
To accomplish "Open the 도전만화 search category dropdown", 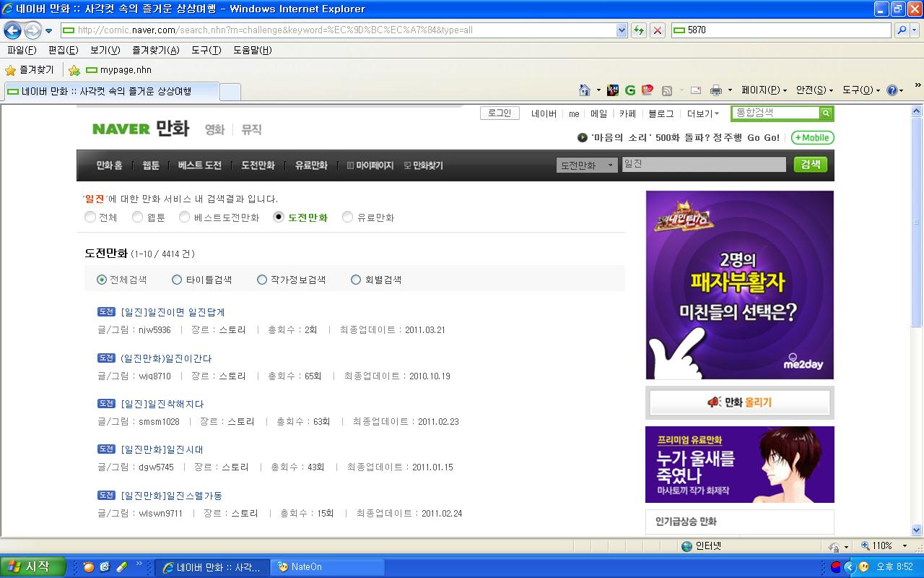I will click(x=587, y=165).
